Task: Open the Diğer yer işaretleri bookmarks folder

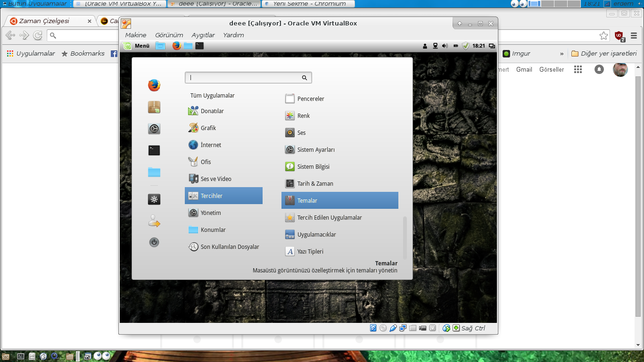Action: [x=604, y=54]
